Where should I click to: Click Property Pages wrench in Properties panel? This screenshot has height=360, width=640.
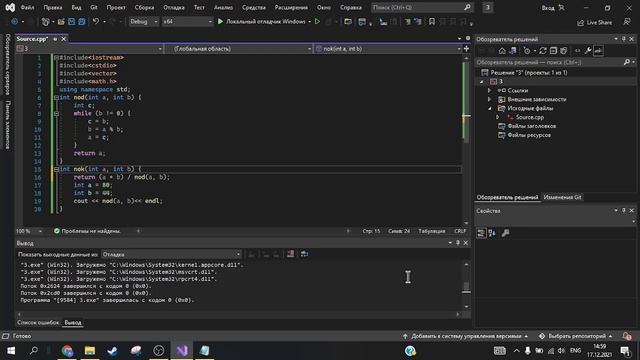[505, 233]
